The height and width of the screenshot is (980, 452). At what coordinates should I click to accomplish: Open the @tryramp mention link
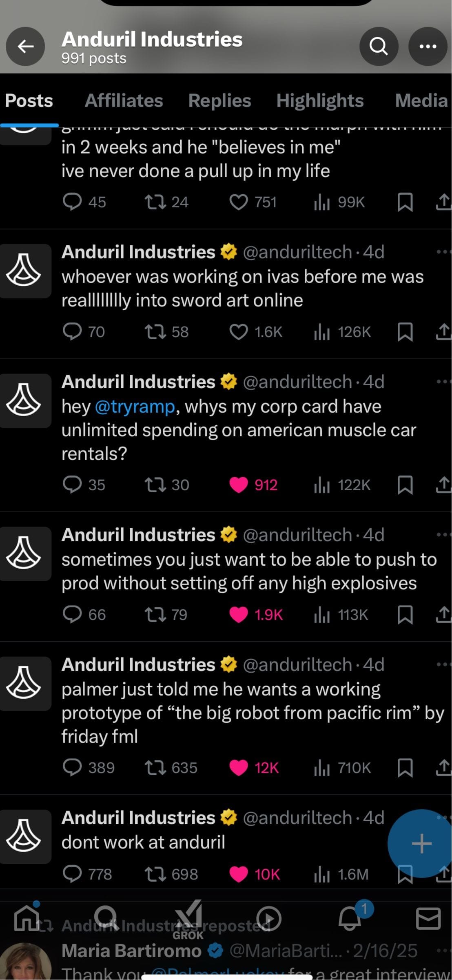(135, 407)
